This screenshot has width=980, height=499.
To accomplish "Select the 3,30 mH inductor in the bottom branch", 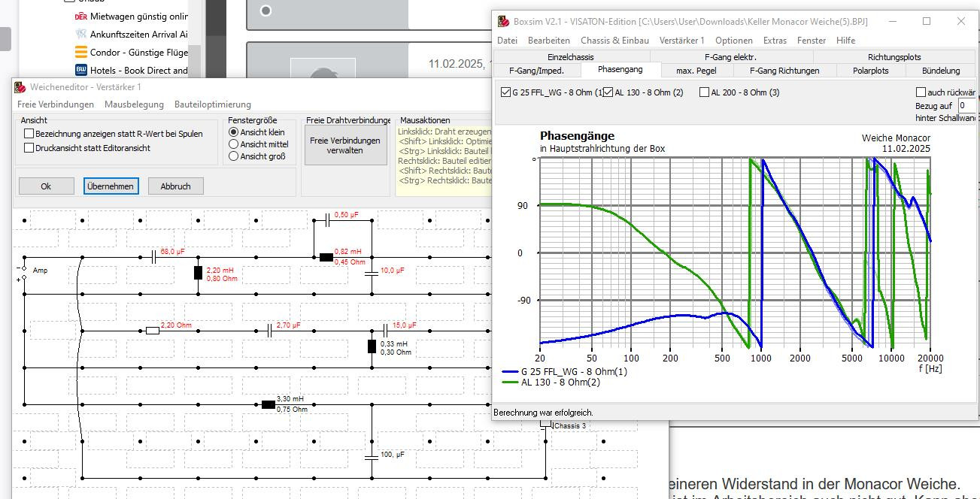I will click(268, 404).
